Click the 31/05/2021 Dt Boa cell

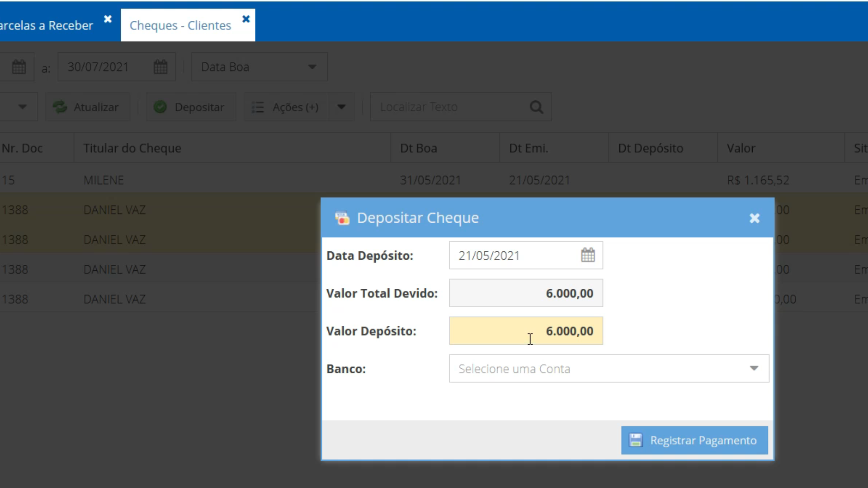[430, 180]
